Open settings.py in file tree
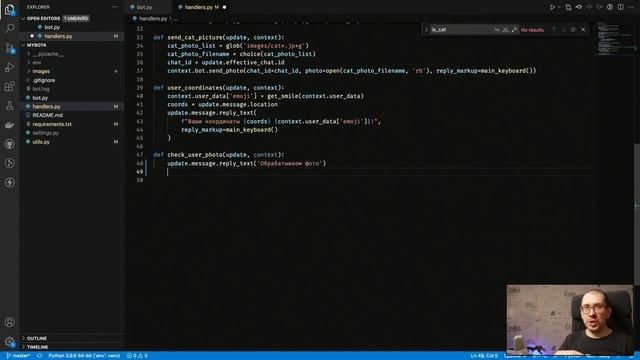The width and height of the screenshot is (640, 360). point(45,133)
